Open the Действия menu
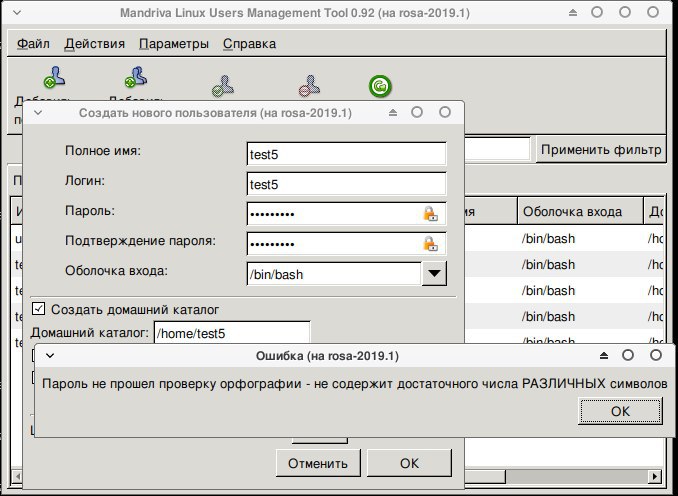Image resolution: width=678 pixels, height=496 pixels. [x=95, y=44]
